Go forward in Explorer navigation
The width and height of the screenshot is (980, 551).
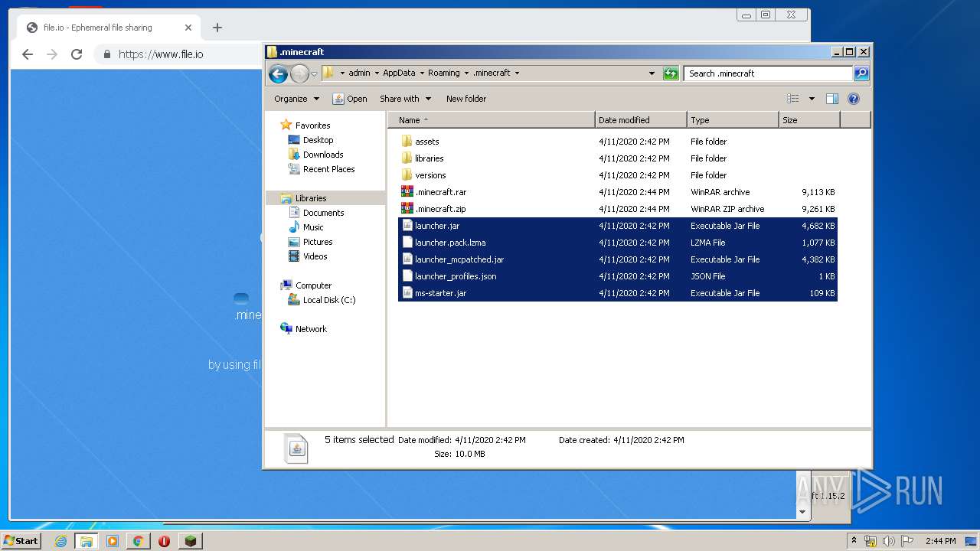click(x=299, y=73)
